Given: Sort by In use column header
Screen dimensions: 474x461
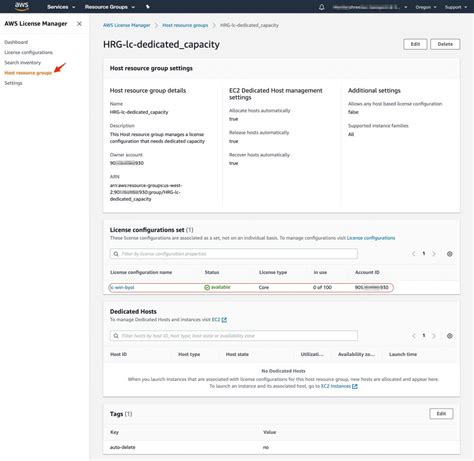Looking at the screenshot, I should [x=320, y=272].
